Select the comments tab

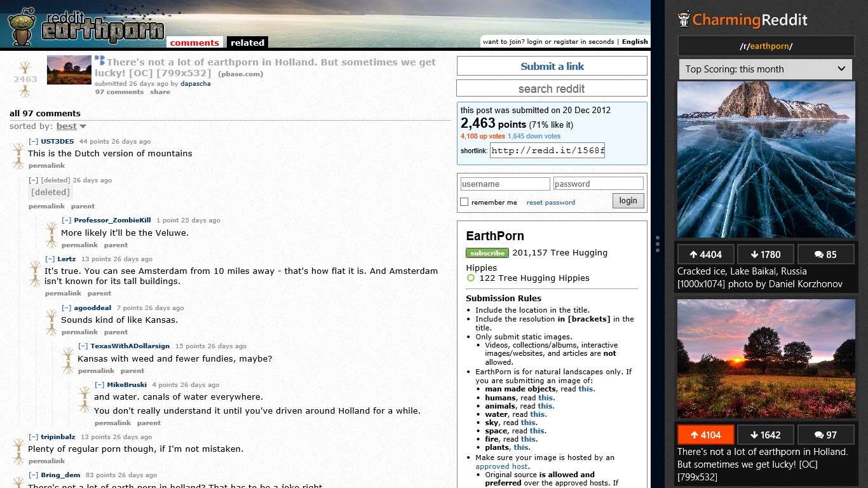coord(195,43)
